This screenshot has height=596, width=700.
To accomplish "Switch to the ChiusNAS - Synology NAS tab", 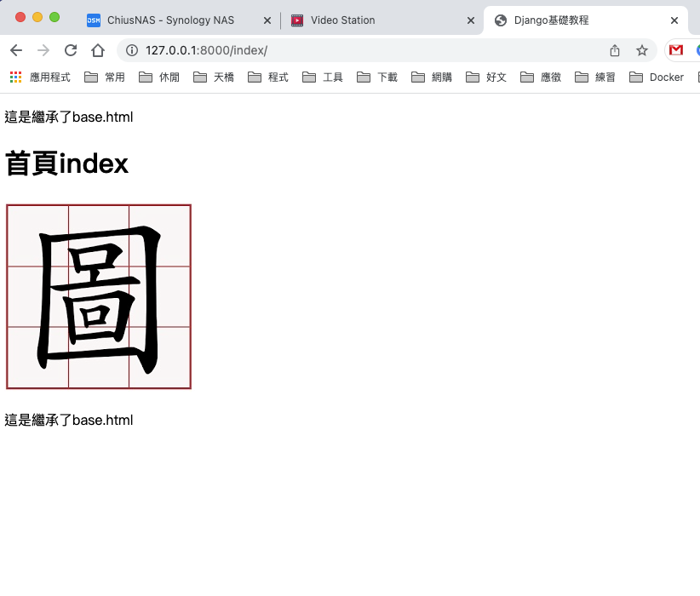I will (170, 20).
